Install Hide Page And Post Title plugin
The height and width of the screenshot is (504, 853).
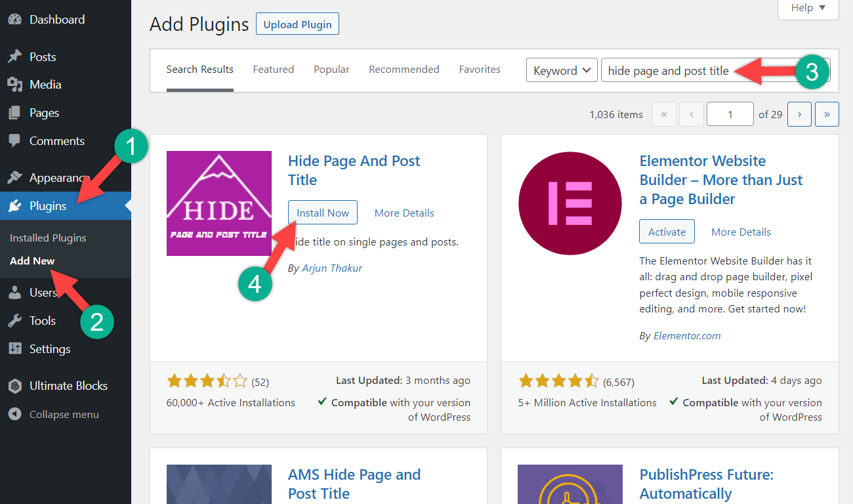(323, 213)
